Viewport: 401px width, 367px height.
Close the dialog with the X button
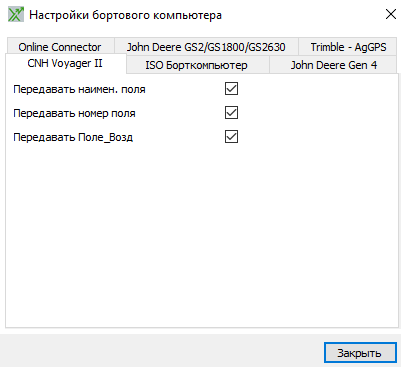click(x=391, y=14)
